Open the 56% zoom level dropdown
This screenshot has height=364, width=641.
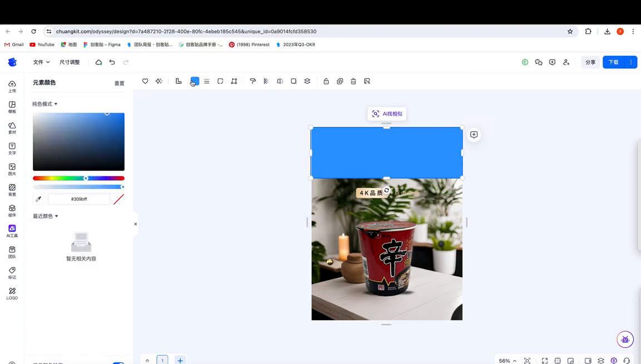pos(507,361)
